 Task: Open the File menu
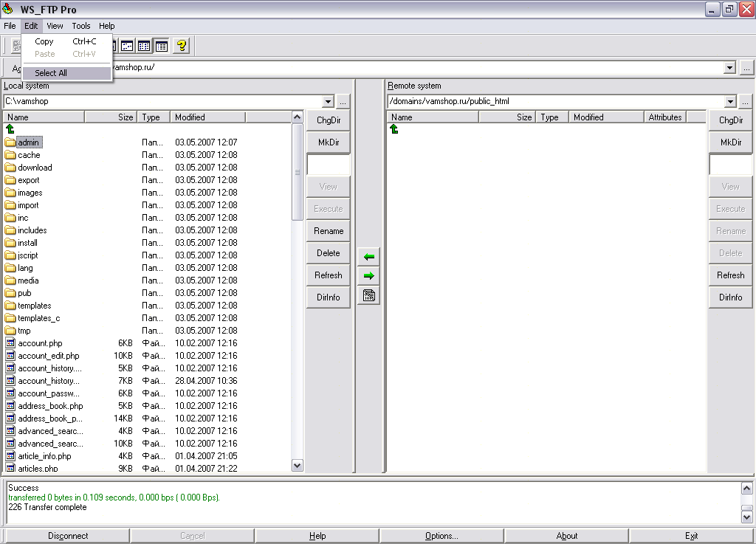pos(10,26)
